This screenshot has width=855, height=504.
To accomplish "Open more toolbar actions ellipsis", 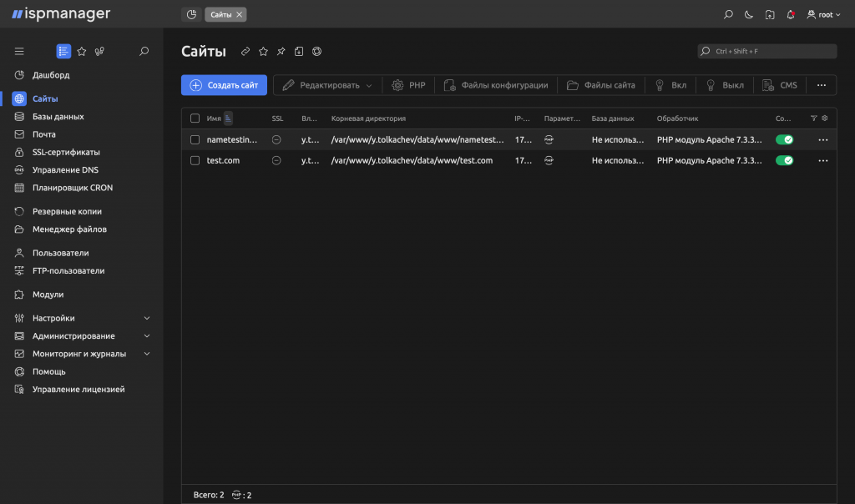I will (x=822, y=85).
